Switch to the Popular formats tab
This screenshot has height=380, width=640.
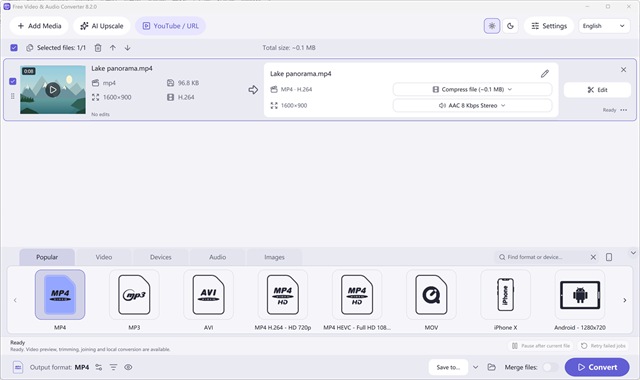pos(47,257)
